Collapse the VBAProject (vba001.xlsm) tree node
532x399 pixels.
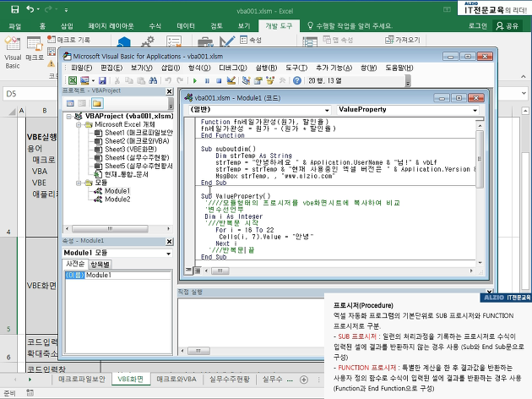pyautogui.click(x=69, y=117)
